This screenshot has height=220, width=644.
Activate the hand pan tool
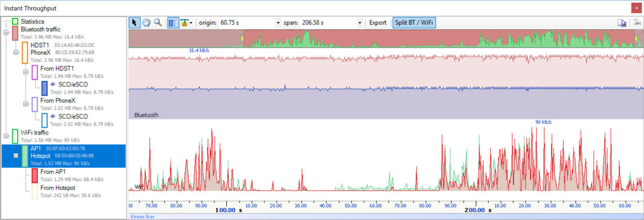tap(146, 23)
